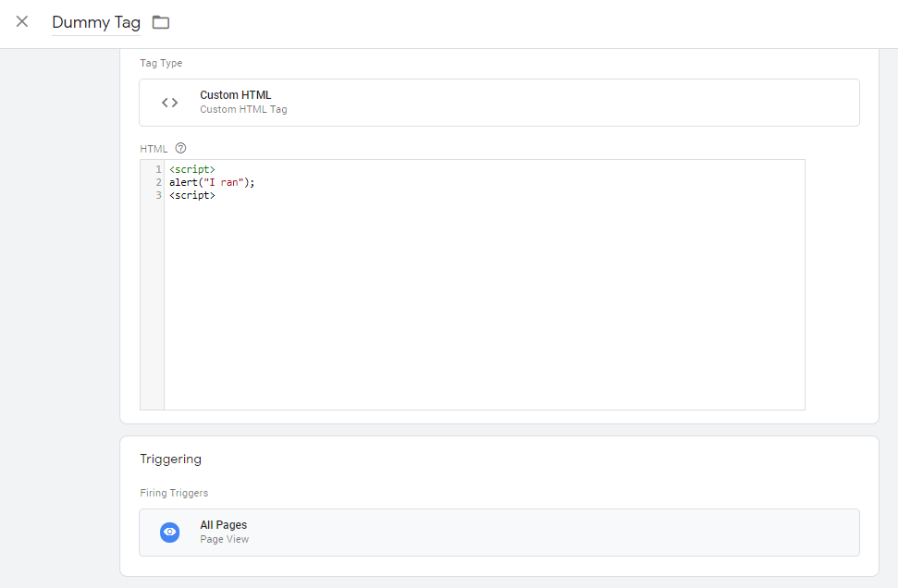Click the Triggering section heading

[x=170, y=459]
